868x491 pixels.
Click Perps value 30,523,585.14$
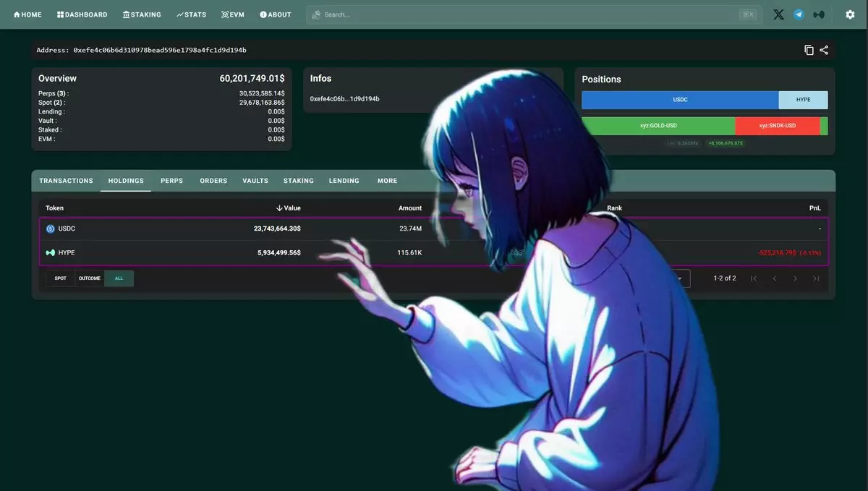pyautogui.click(x=262, y=93)
